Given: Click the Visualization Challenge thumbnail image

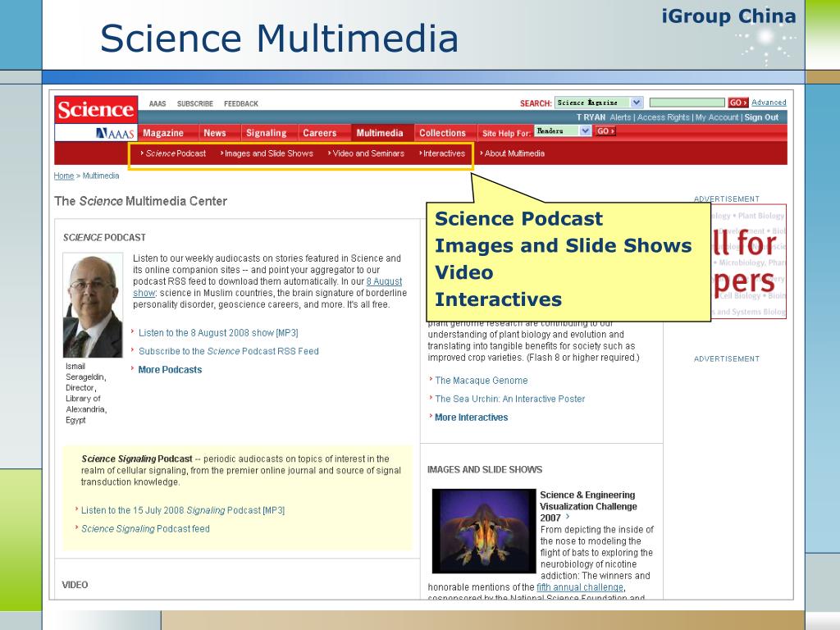Looking at the screenshot, I should coord(484,531).
